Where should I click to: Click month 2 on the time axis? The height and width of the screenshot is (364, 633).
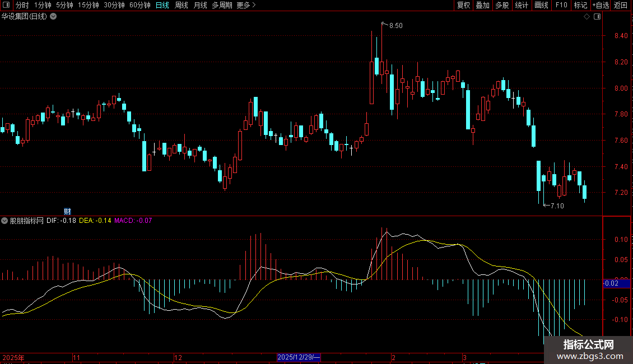[394, 357]
